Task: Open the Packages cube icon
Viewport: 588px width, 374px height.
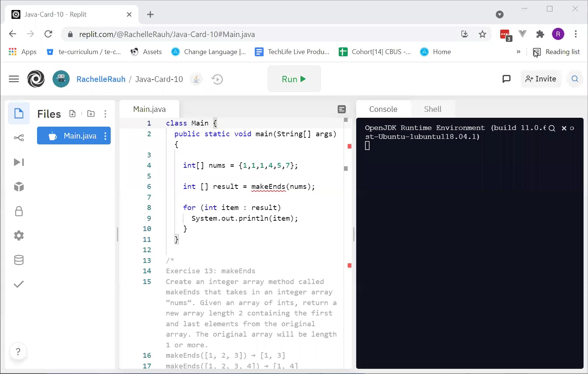Action: 19,187
